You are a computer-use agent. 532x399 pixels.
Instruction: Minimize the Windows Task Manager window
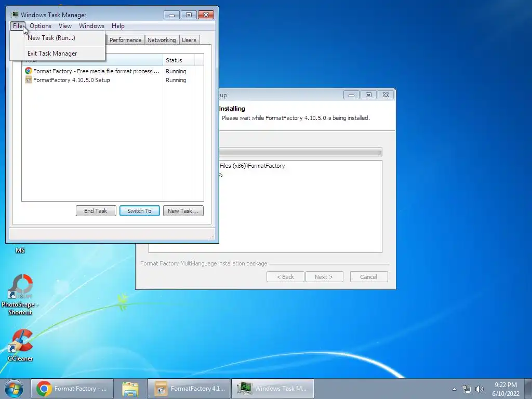point(171,15)
